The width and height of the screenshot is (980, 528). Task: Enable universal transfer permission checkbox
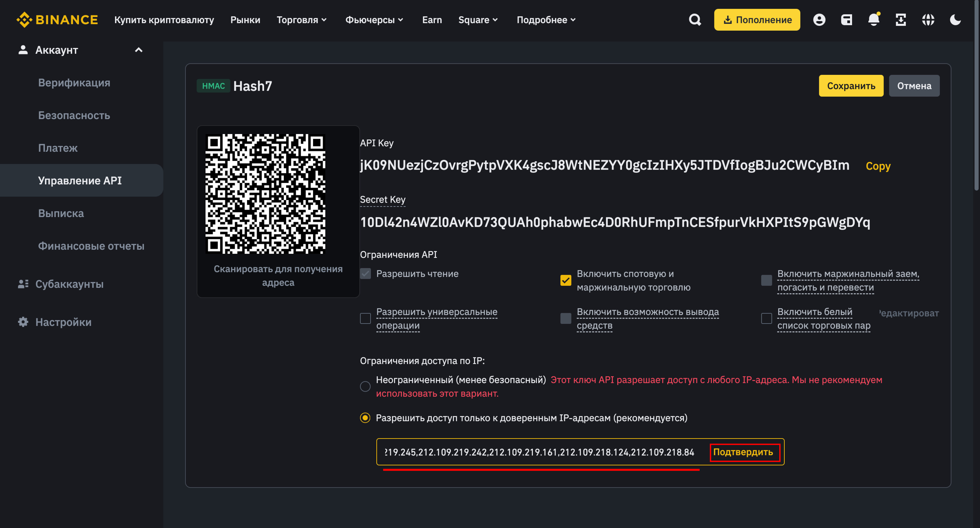(365, 318)
